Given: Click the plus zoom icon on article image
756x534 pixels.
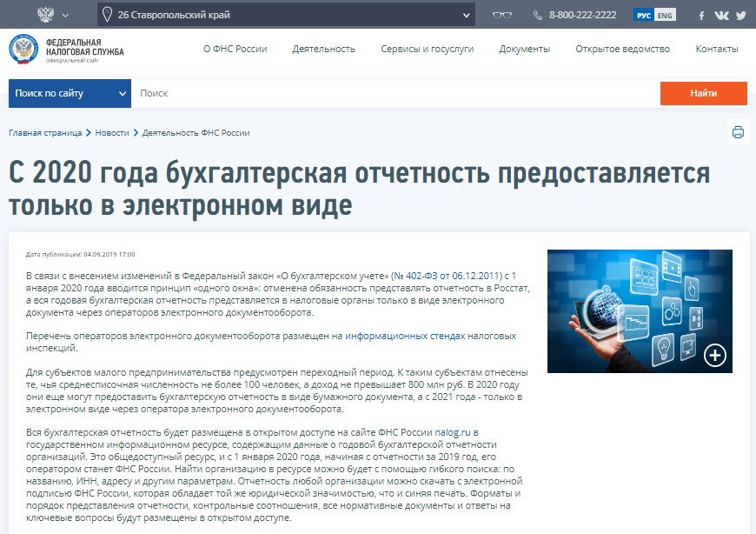Looking at the screenshot, I should tap(714, 353).
